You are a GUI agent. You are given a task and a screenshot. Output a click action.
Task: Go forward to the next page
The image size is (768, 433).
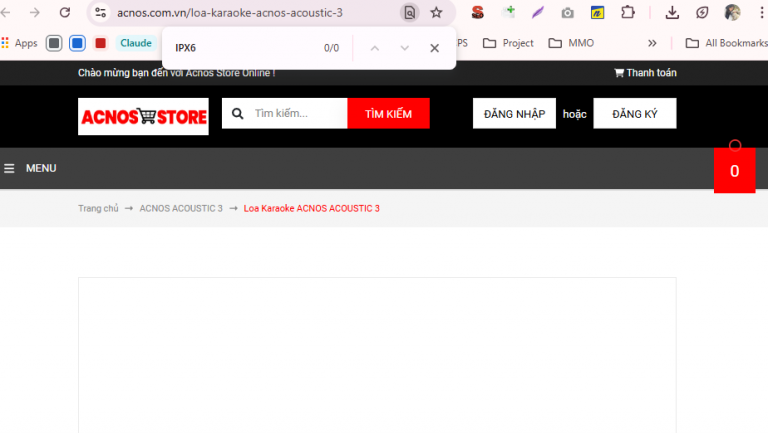pos(34,13)
